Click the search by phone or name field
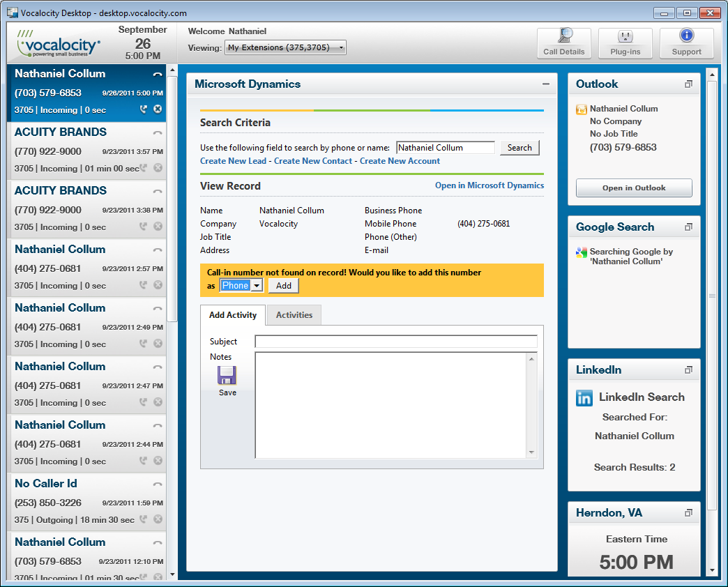The width and height of the screenshot is (728, 587). pos(446,148)
